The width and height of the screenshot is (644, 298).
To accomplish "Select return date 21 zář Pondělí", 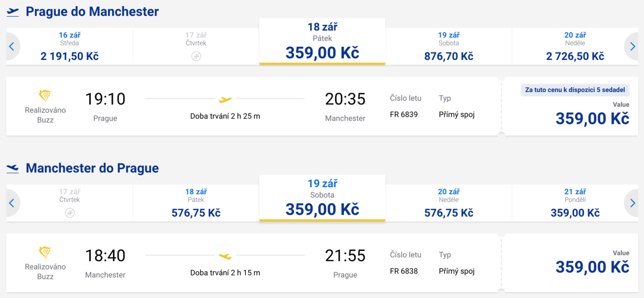I will (x=575, y=204).
